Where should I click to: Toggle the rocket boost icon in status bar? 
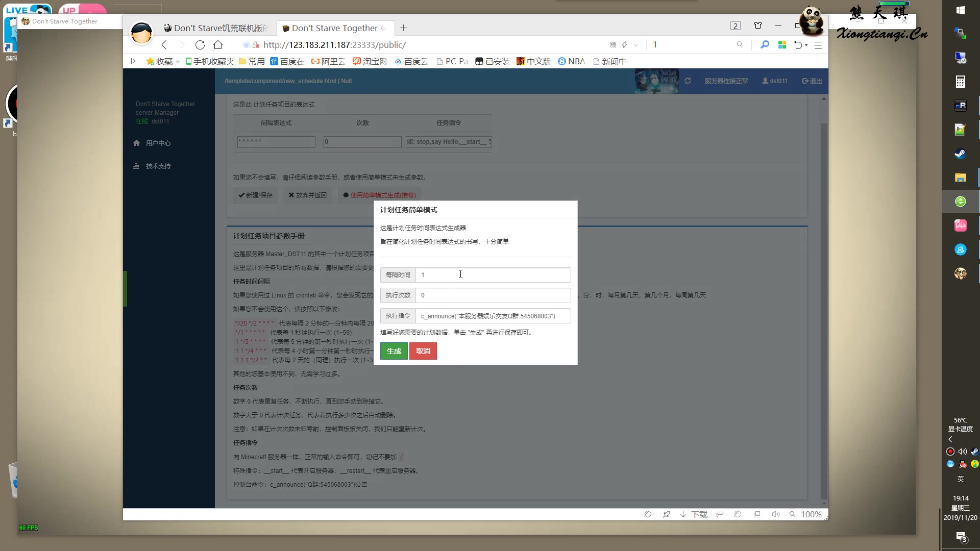(666, 514)
